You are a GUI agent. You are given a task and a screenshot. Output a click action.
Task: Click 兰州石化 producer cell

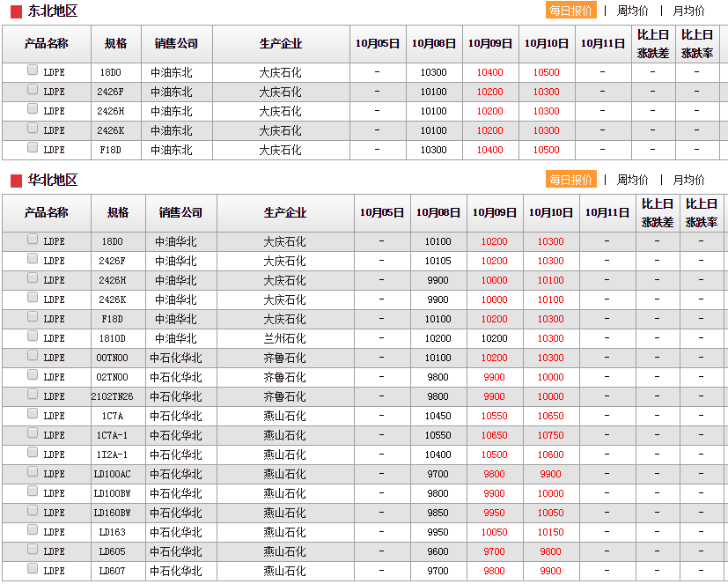(284, 339)
